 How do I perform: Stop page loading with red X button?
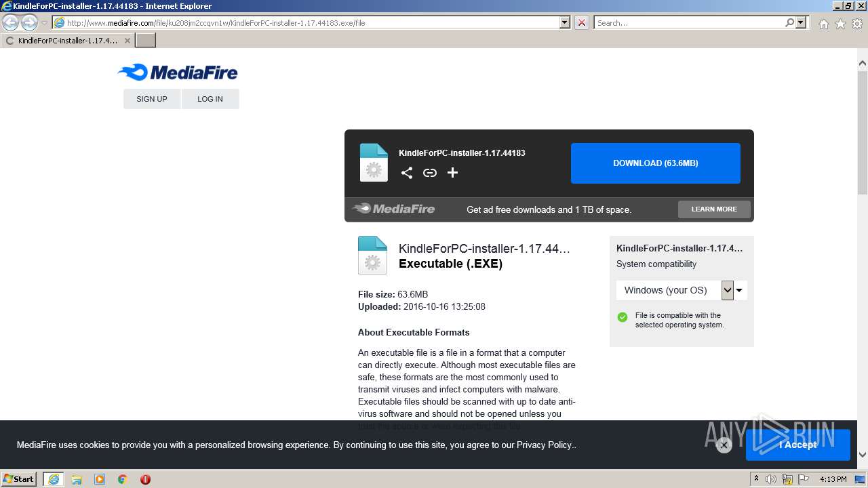582,22
